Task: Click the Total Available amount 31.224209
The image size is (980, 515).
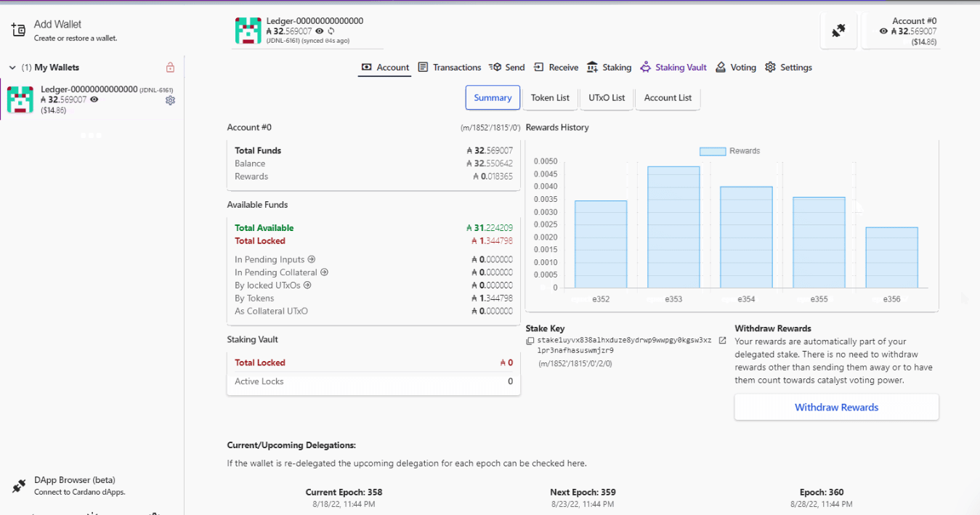Action: pos(490,228)
